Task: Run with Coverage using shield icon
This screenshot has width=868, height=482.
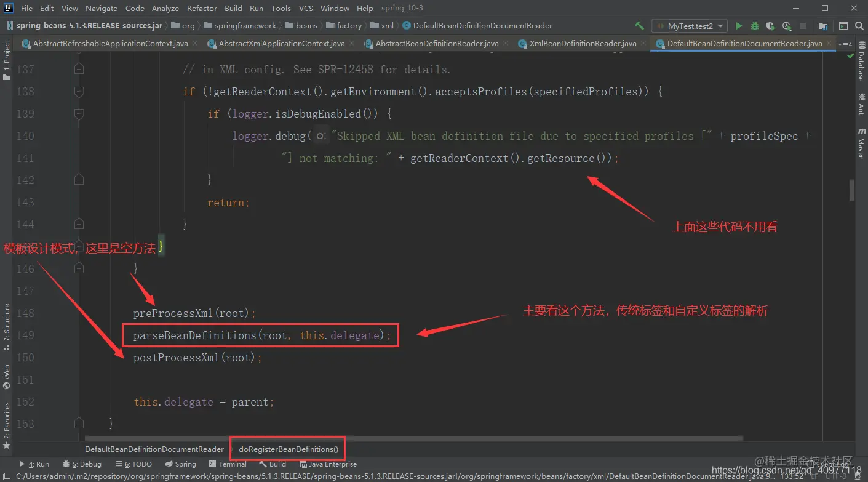Action: coord(771,26)
